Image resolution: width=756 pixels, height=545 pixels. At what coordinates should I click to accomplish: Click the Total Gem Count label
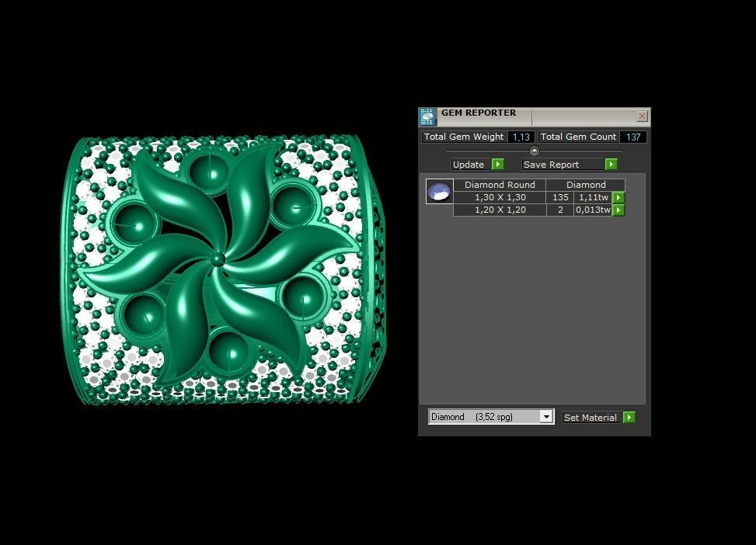578,137
